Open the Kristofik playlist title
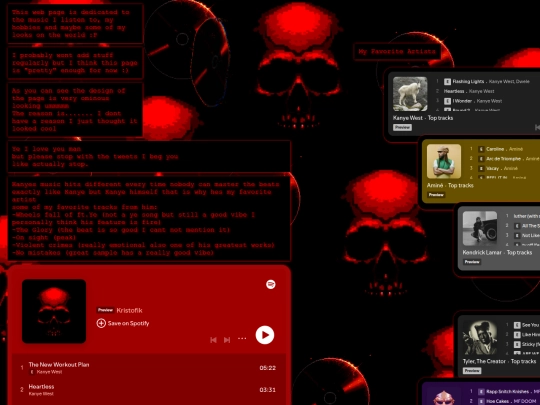The image size is (540, 405). click(x=129, y=310)
